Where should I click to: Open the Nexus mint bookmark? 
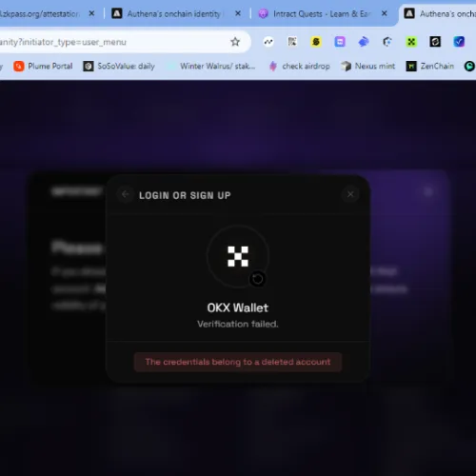click(x=368, y=66)
